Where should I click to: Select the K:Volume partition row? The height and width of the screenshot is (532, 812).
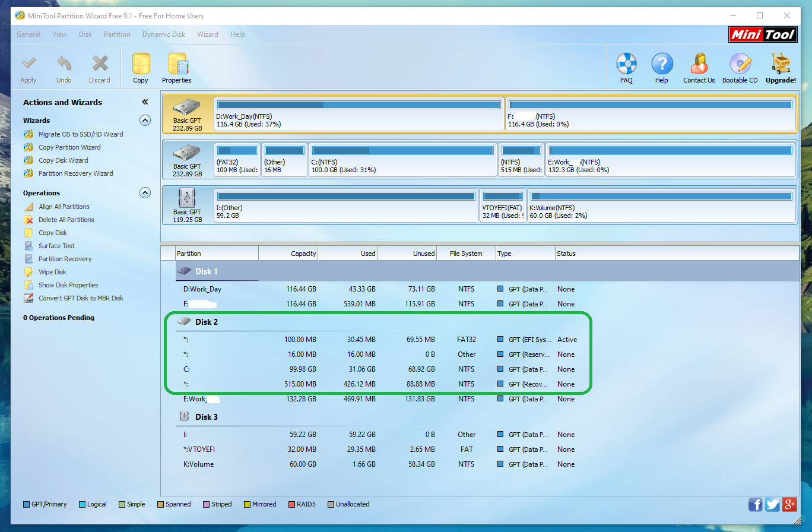pyautogui.click(x=487, y=464)
